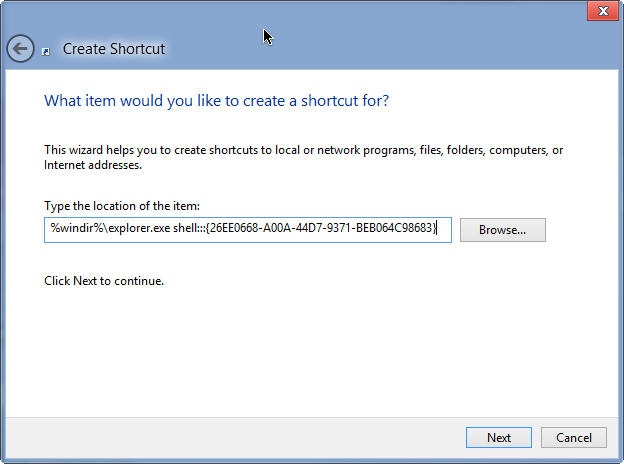
Task: Go back using the round arrow button
Action: (x=20, y=49)
